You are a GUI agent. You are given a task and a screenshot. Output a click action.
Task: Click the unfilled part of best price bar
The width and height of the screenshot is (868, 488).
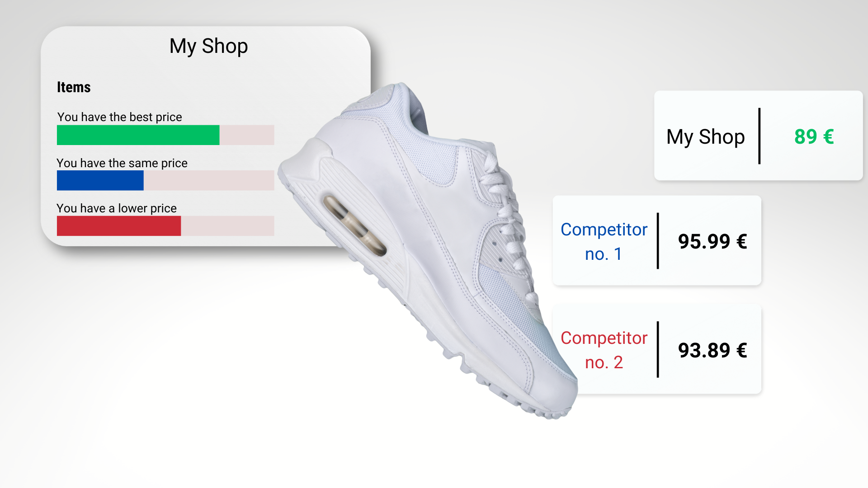(x=247, y=135)
